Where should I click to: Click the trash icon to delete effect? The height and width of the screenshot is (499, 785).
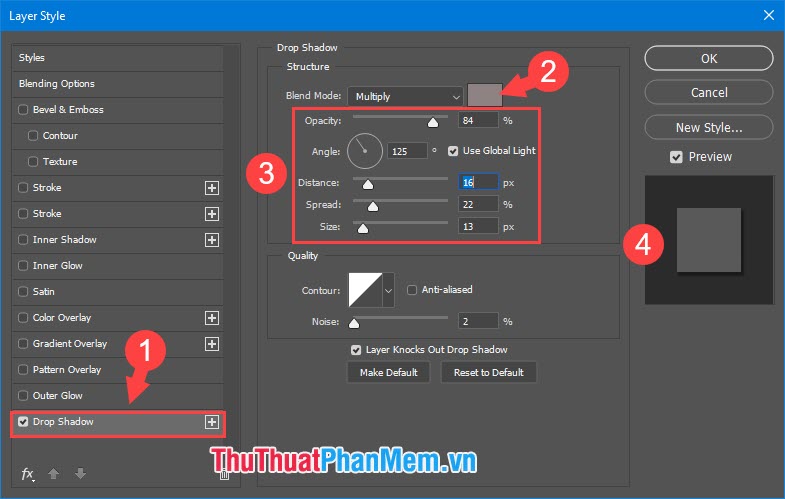click(x=224, y=473)
